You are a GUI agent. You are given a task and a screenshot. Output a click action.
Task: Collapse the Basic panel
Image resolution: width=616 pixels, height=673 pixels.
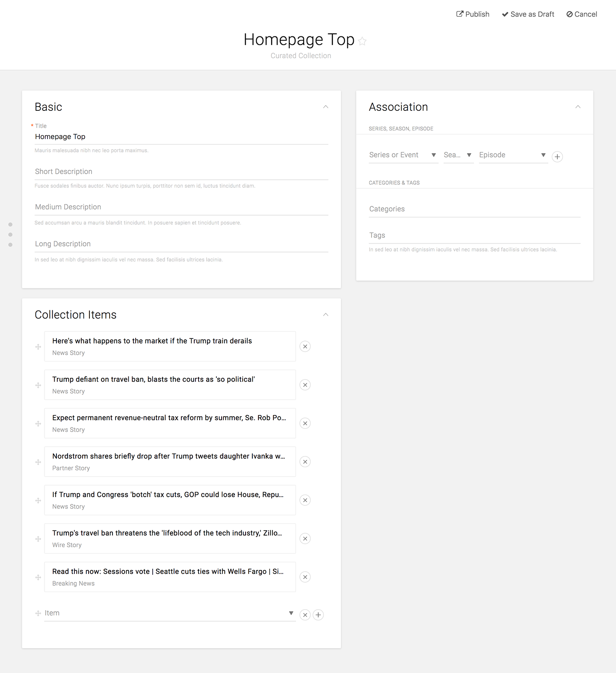(326, 107)
